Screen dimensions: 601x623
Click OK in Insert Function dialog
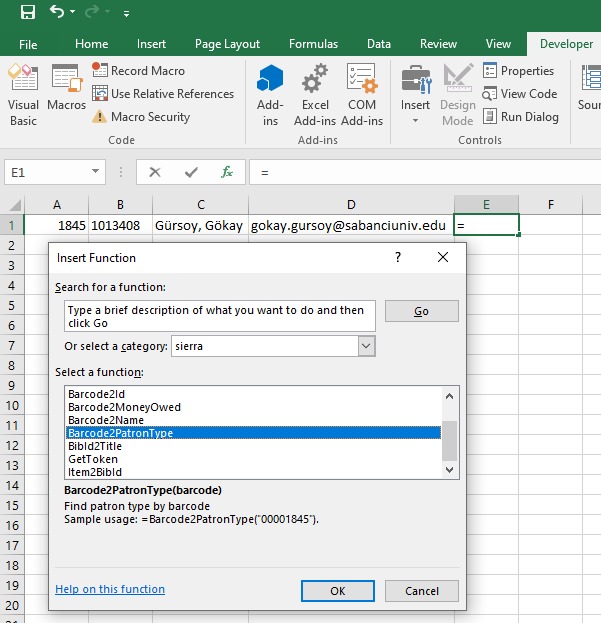pos(338,591)
